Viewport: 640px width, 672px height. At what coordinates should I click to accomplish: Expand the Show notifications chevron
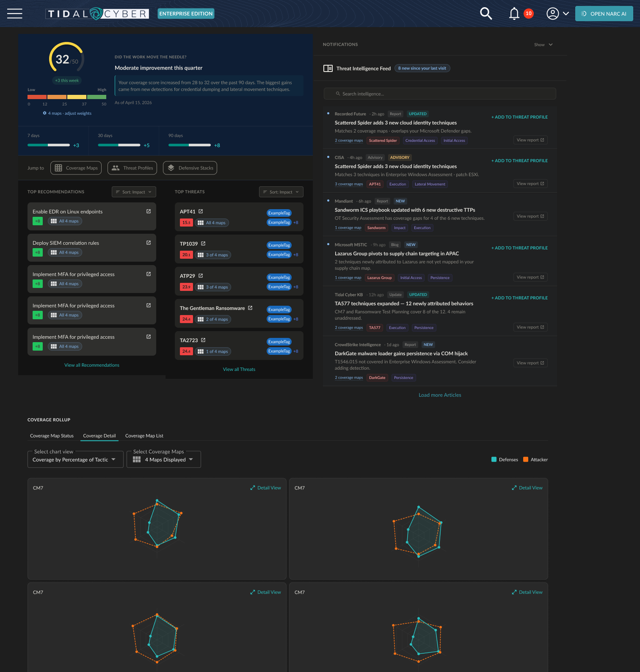coord(551,44)
